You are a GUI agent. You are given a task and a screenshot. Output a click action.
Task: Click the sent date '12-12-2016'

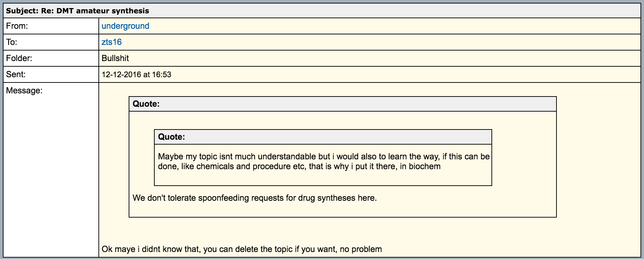[121, 75]
